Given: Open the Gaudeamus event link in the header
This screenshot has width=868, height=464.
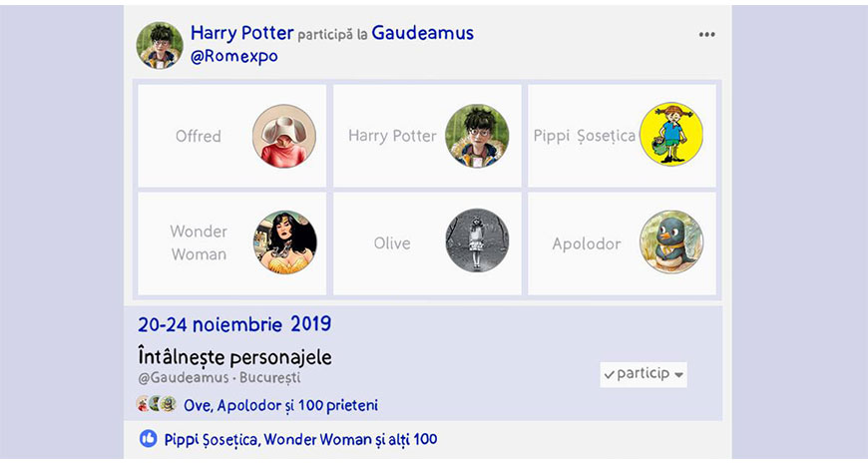Looking at the screenshot, I should (422, 33).
